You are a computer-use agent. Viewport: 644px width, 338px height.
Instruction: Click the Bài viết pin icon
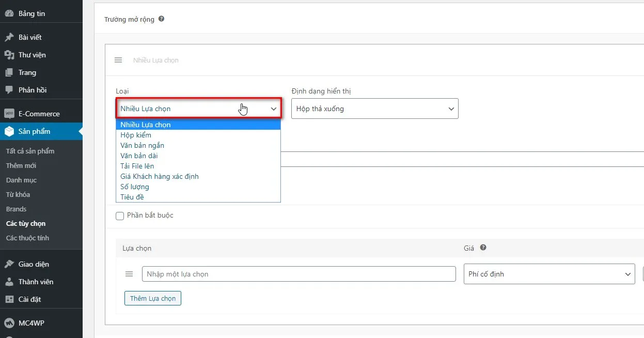coord(9,37)
